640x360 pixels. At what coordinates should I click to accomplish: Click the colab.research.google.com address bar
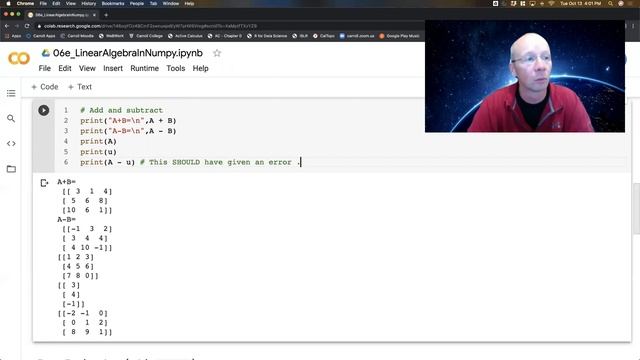coord(150,26)
